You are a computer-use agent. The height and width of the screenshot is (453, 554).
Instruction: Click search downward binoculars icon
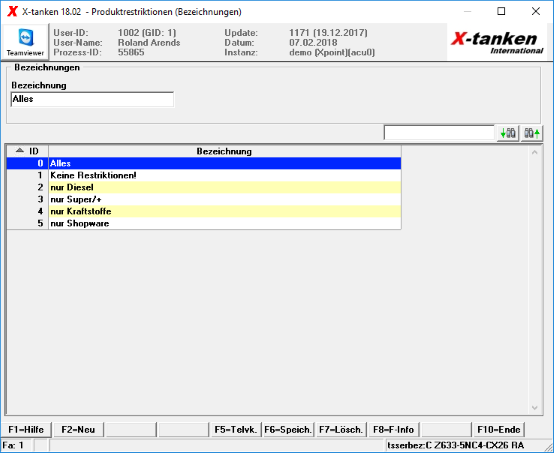[508, 134]
